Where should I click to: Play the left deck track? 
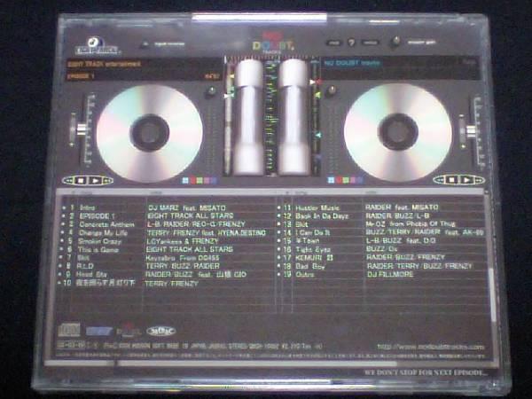click(96, 181)
